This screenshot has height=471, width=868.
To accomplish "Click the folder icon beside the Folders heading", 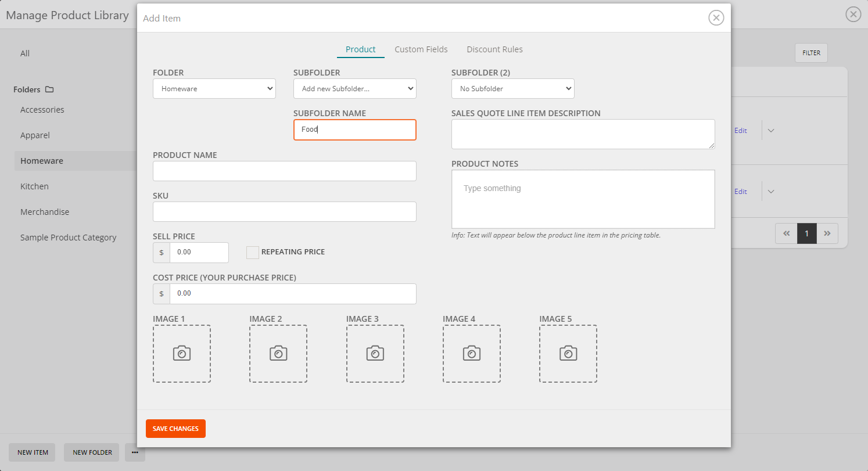I will coord(50,89).
